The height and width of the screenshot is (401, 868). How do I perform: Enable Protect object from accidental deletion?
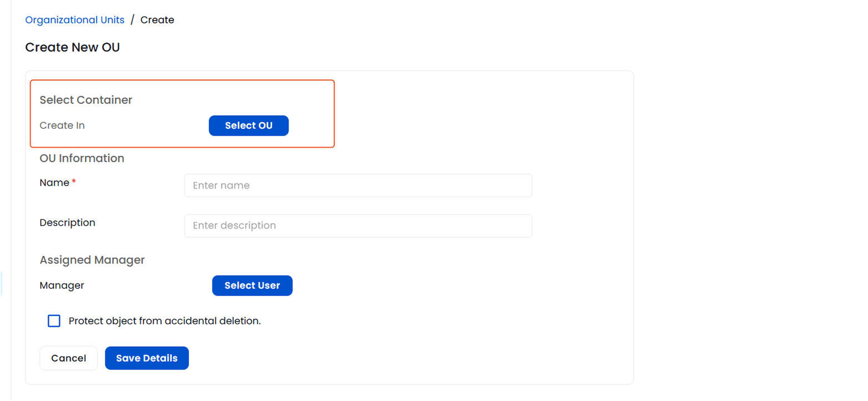coord(54,320)
